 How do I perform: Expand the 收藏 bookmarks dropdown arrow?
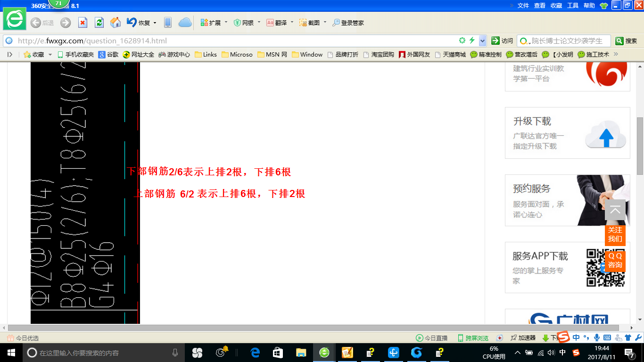50,55
